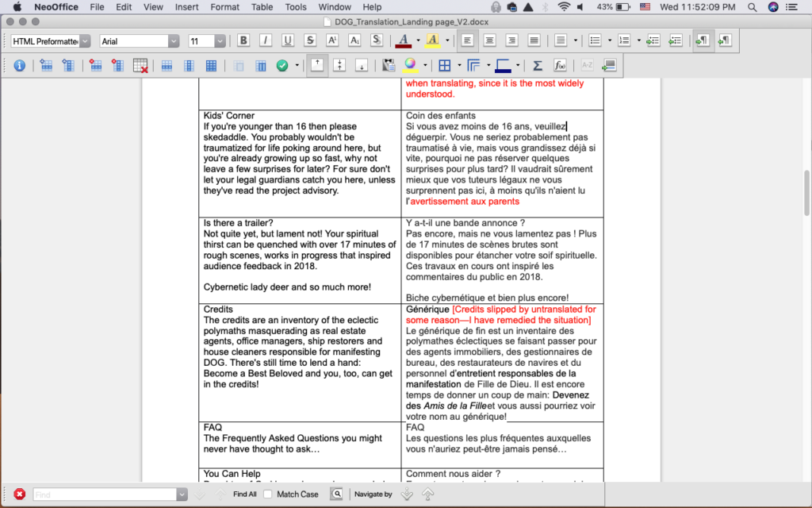Viewport: 812px width, 508px height.
Task: Open macOS Spotlight search icon
Action: click(752, 7)
